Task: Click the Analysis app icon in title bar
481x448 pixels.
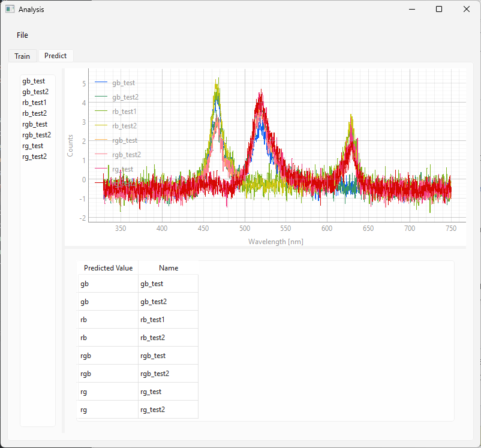Action: click(x=10, y=10)
